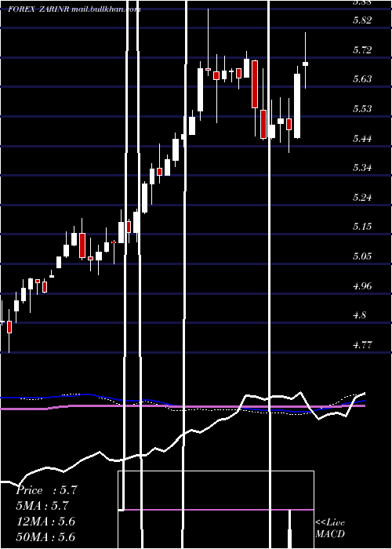
Task: Click the FOREX ZARINR chart title
Action: [74, 9]
